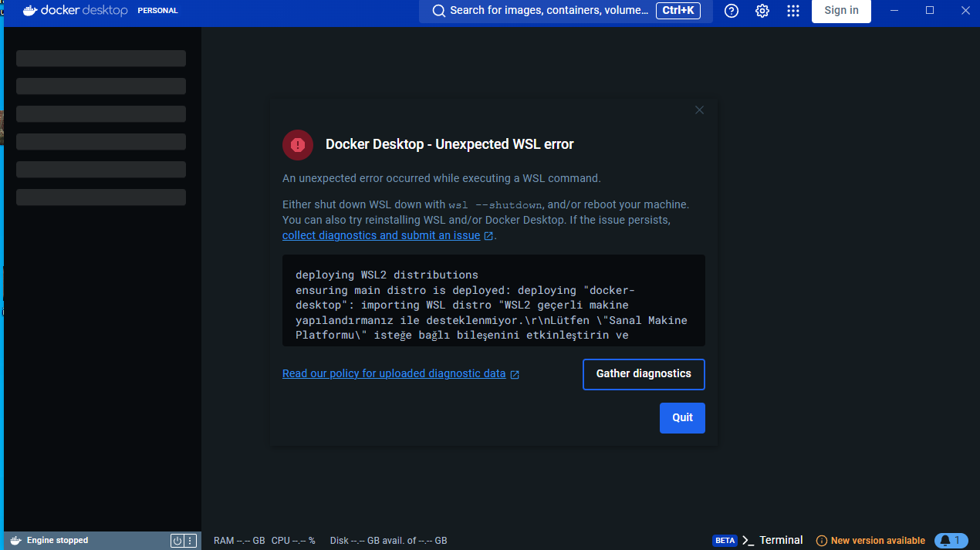The width and height of the screenshot is (980, 550).
Task: Click New version available notice
Action: tap(870, 541)
